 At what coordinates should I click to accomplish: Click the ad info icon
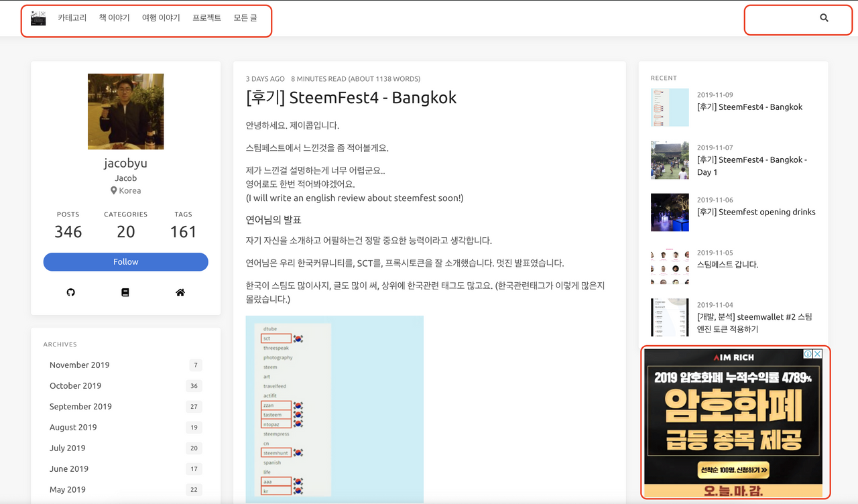tap(808, 354)
